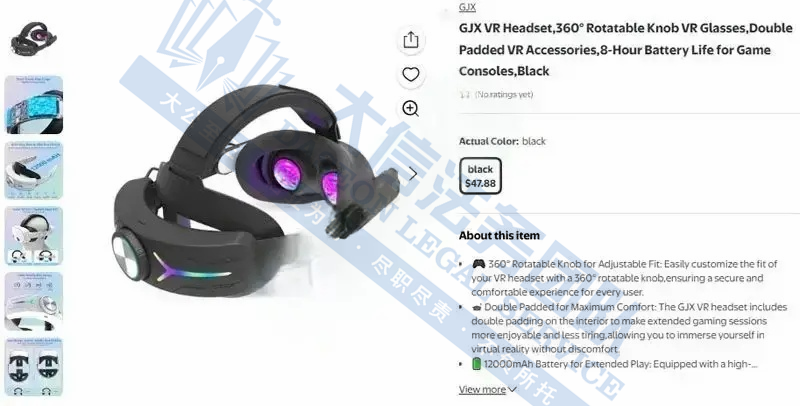Click the Actual Color black label
Viewport: 800px width, 406px height.
click(x=502, y=141)
